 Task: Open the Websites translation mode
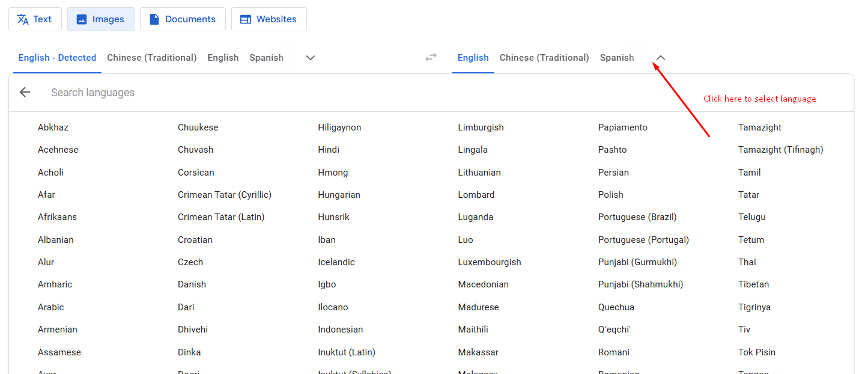coord(269,19)
